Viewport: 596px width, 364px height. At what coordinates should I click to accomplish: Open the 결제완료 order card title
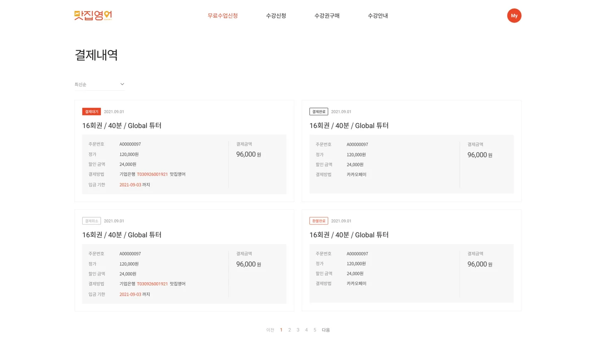[x=349, y=125]
